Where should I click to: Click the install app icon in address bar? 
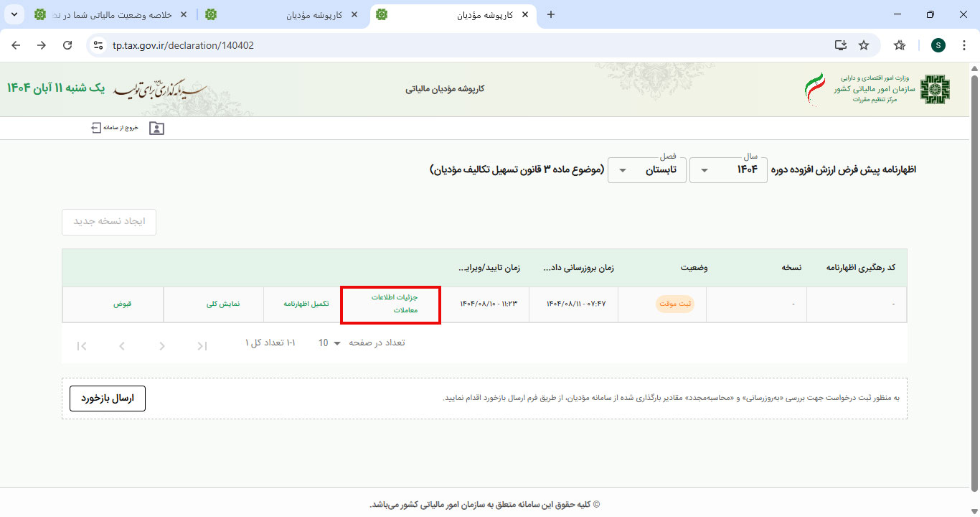(841, 45)
